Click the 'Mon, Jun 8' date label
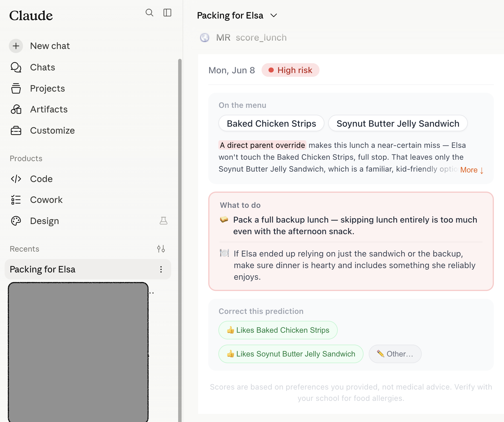Viewport: 504px width, 422px height. tap(232, 70)
